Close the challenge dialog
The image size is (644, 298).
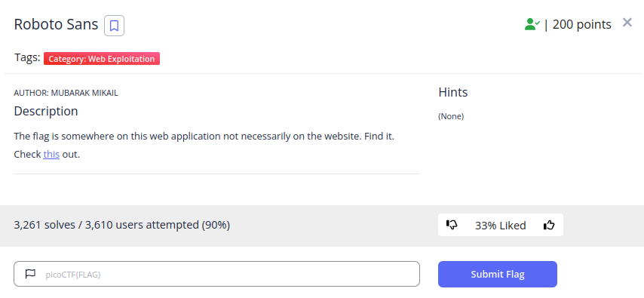627,23
